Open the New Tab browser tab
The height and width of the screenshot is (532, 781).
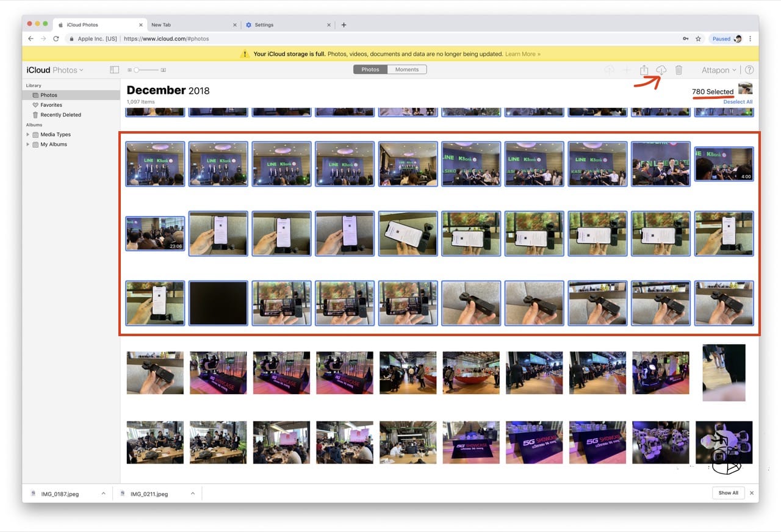coord(161,24)
